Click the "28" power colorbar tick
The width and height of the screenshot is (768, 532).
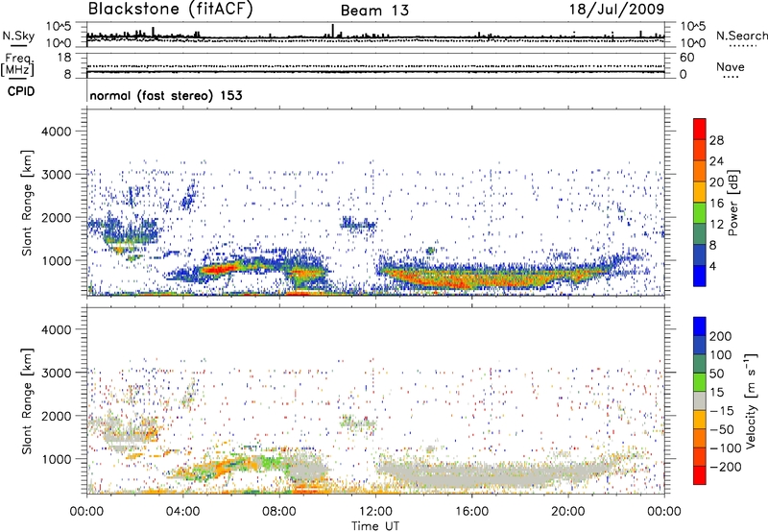(x=716, y=140)
